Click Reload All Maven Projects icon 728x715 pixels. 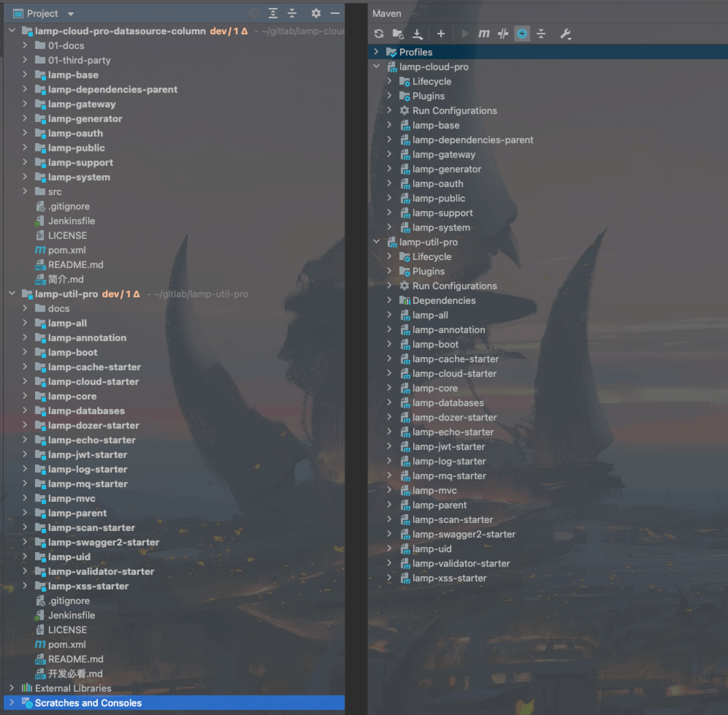[x=379, y=34]
